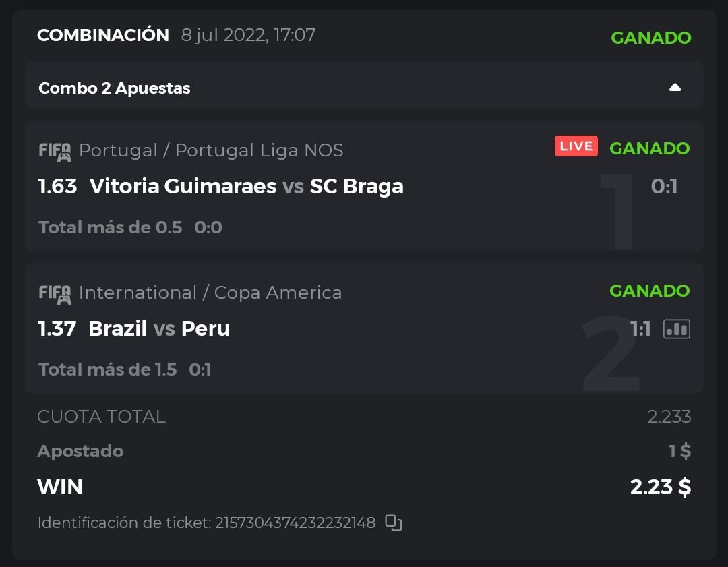This screenshot has width=728, height=567.
Task: Click the LIVE badge on first bet
Action: click(576, 146)
